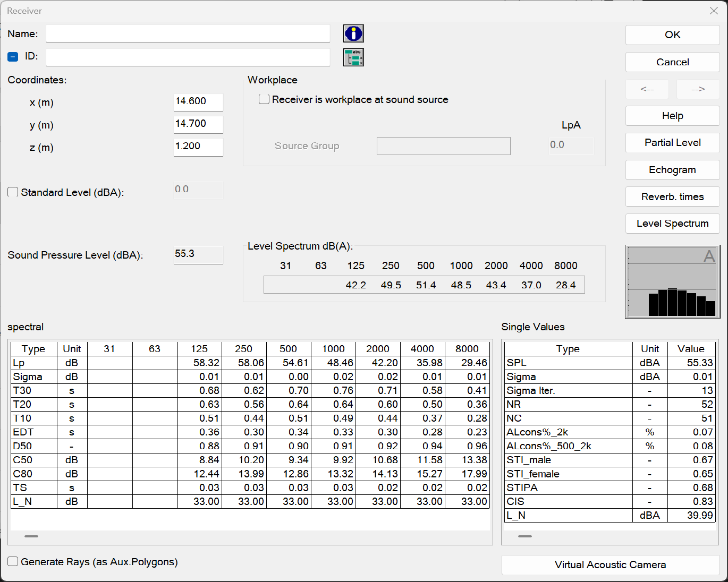Open the ID tree icon beside ID field
This screenshot has height=582, width=728.
click(x=353, y=57)
